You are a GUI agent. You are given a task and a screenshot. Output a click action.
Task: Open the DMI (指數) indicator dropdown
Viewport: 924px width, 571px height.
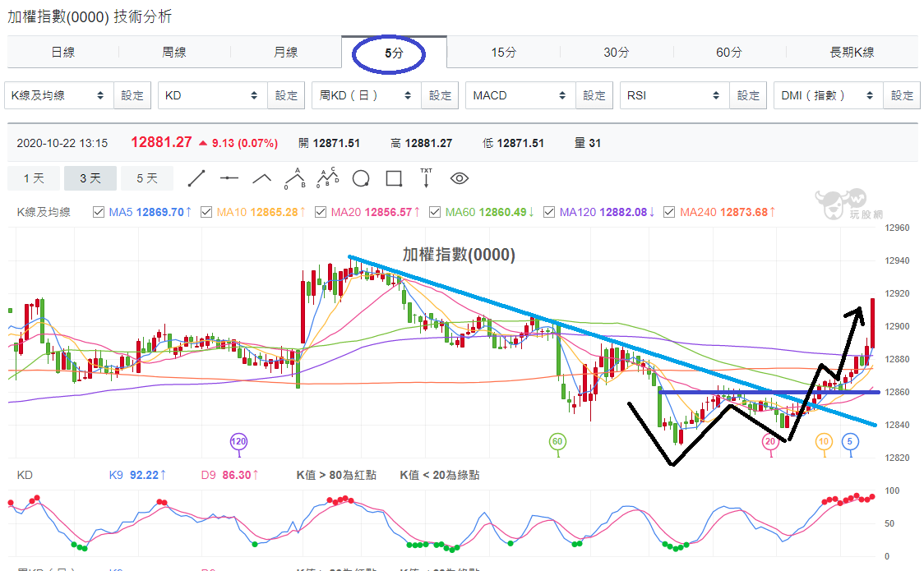click(829, 95)
